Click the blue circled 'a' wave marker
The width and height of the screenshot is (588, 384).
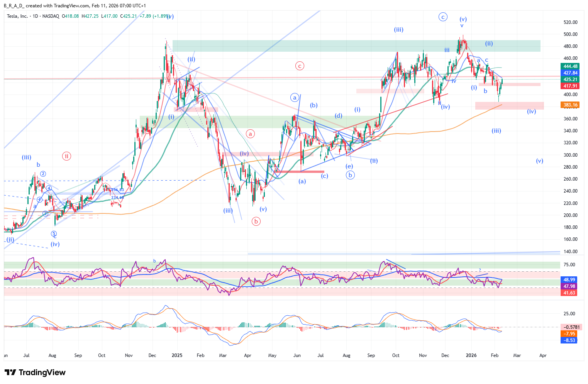(295, 98)
